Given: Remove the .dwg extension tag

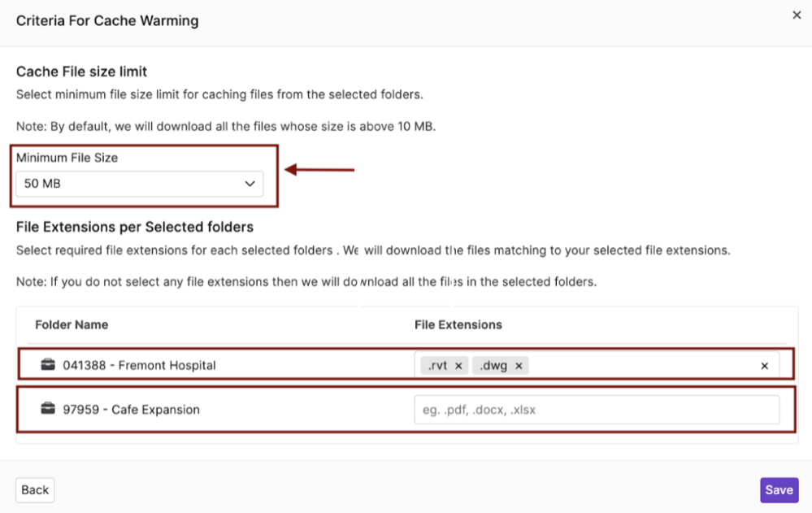Looking at the screenshot, I should (517, 365).
